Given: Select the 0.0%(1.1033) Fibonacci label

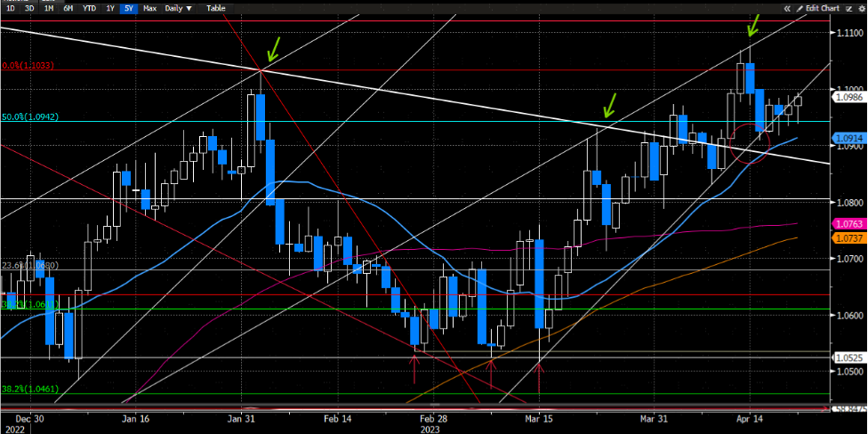Looking at the screenshot, I should pyautogui.click(x=28, y=65).
